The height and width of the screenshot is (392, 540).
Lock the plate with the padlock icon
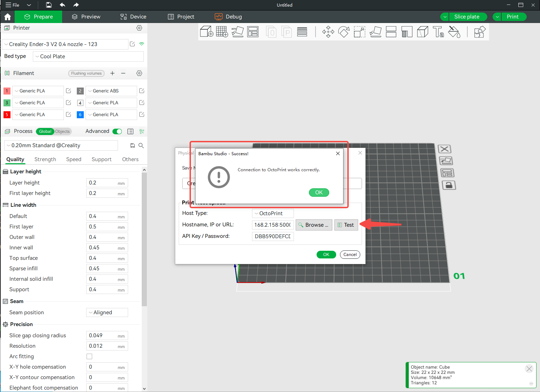(x=449, y=185)
